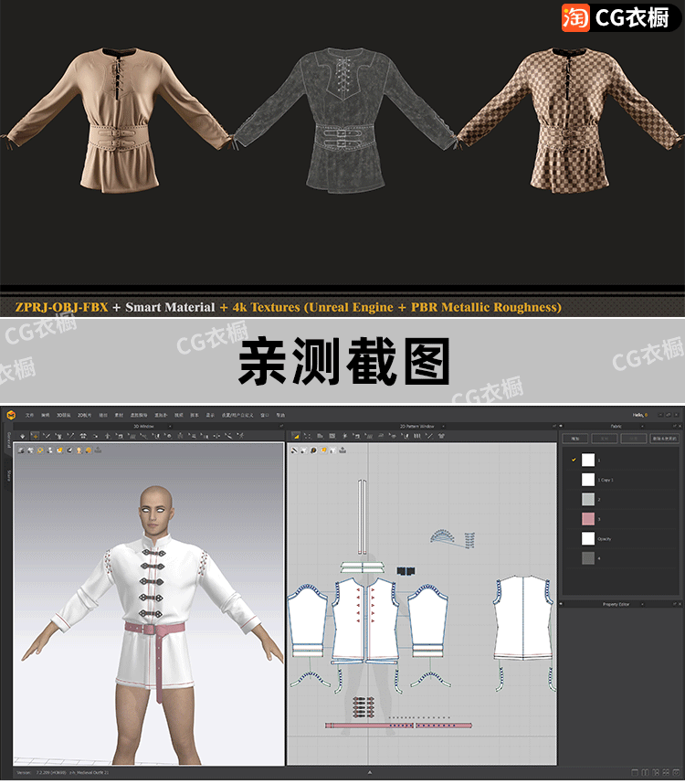Click the back bodice pattern piece in 2D window
This screenshot has height=784, width=685.
(523, 617)
